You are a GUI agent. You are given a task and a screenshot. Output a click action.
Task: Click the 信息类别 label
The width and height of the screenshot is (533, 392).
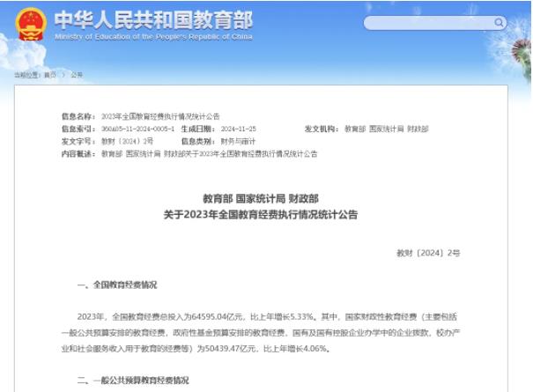pos(198,141)
